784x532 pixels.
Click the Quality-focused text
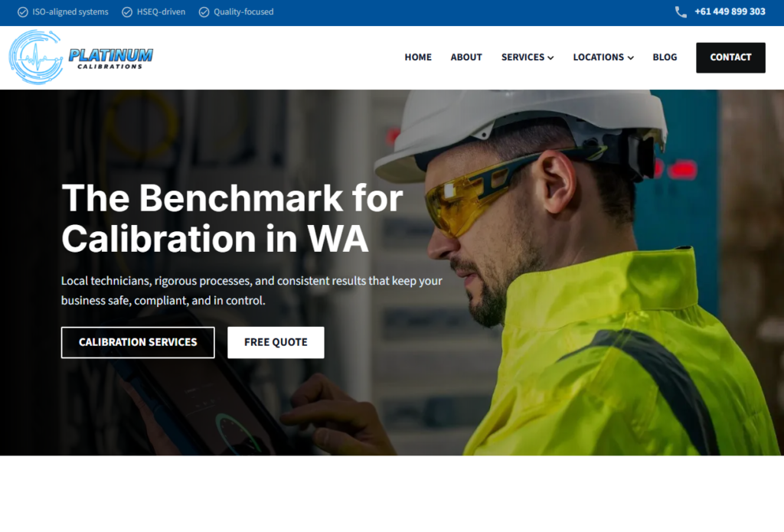tap(243, 12)
